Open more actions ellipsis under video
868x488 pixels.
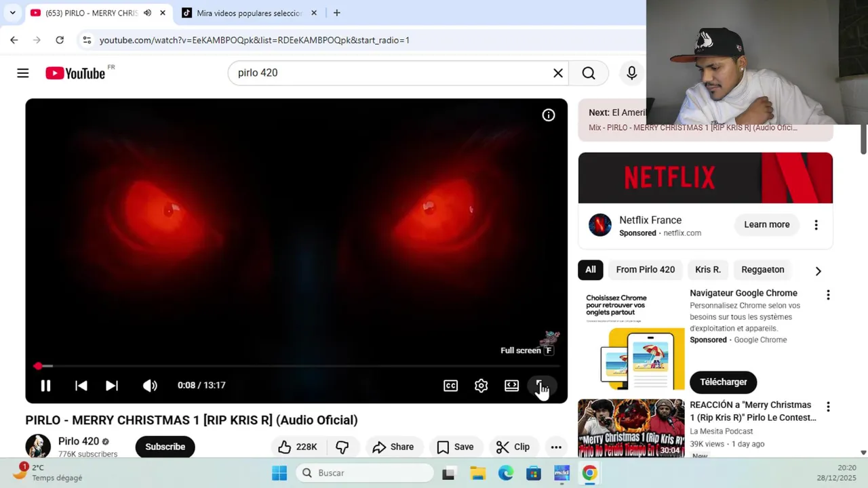pos(556,447)
